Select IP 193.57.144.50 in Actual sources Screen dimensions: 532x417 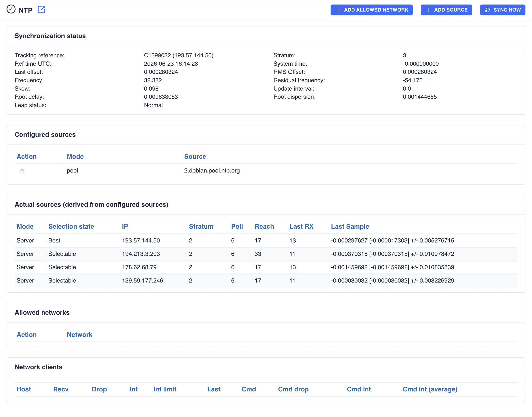(141, 240)
